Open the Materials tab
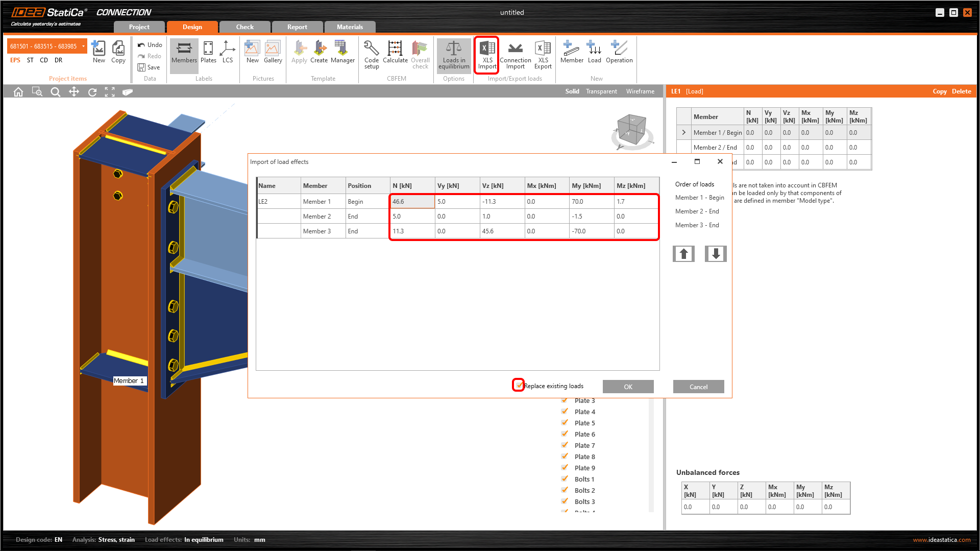This screenshot has width=980, height=551. (x=350, y=27)
